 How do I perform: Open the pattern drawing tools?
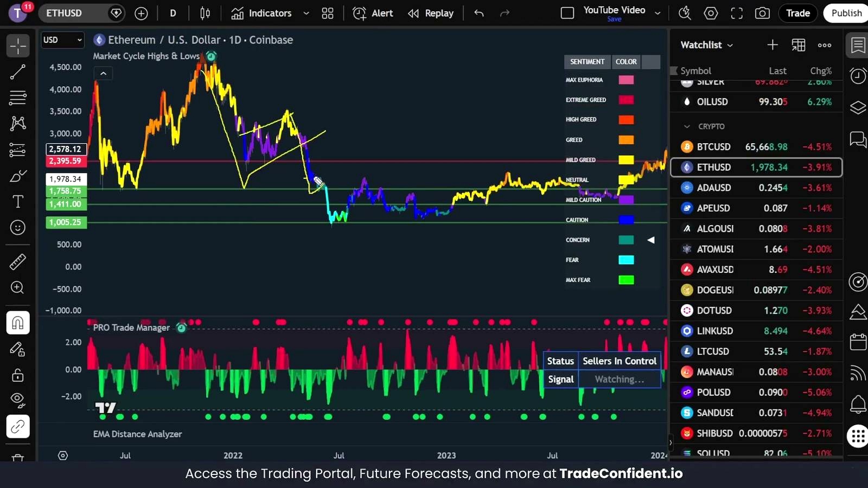[x=18, y=124]
